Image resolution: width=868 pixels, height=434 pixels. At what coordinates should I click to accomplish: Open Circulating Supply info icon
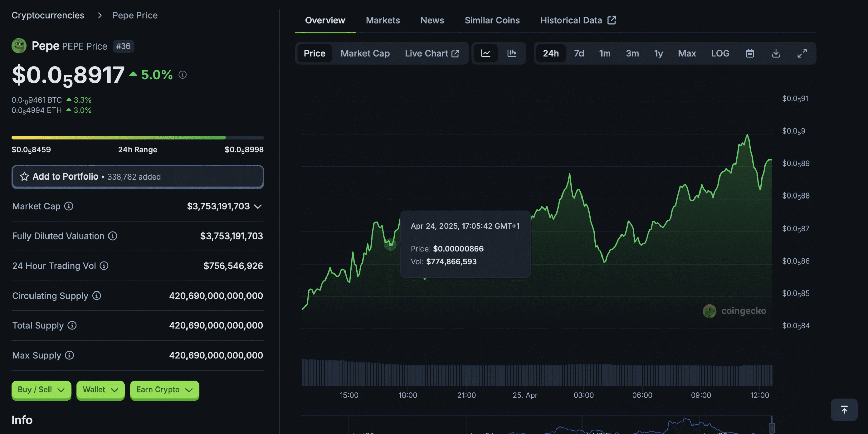pyautogui.click(x=97, y=296)
